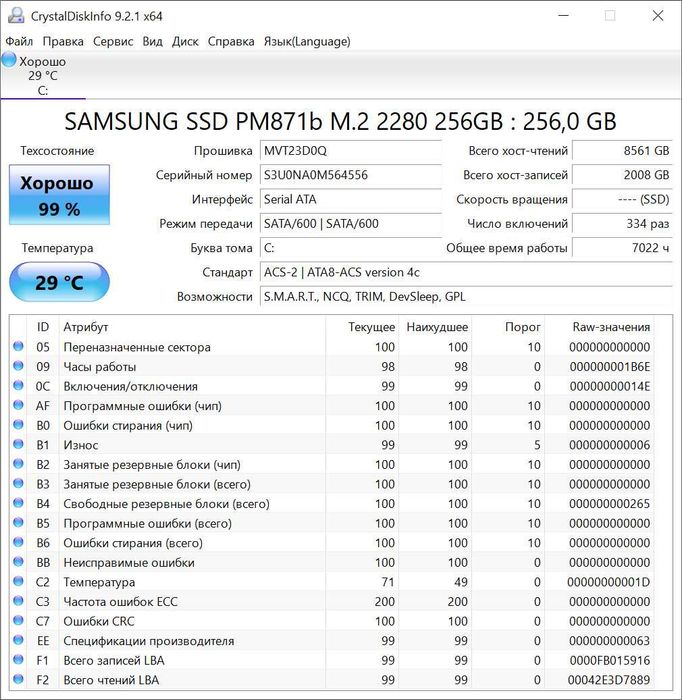Screen dimensions: 682x700
Task: Click the status dot for attribute EE
Action: pos(18,640)
